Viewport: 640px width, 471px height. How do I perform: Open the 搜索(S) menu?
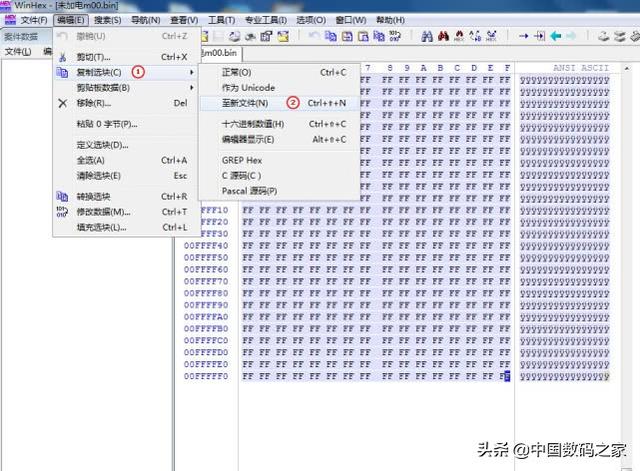pyautogui.click(x=107, y=20)
